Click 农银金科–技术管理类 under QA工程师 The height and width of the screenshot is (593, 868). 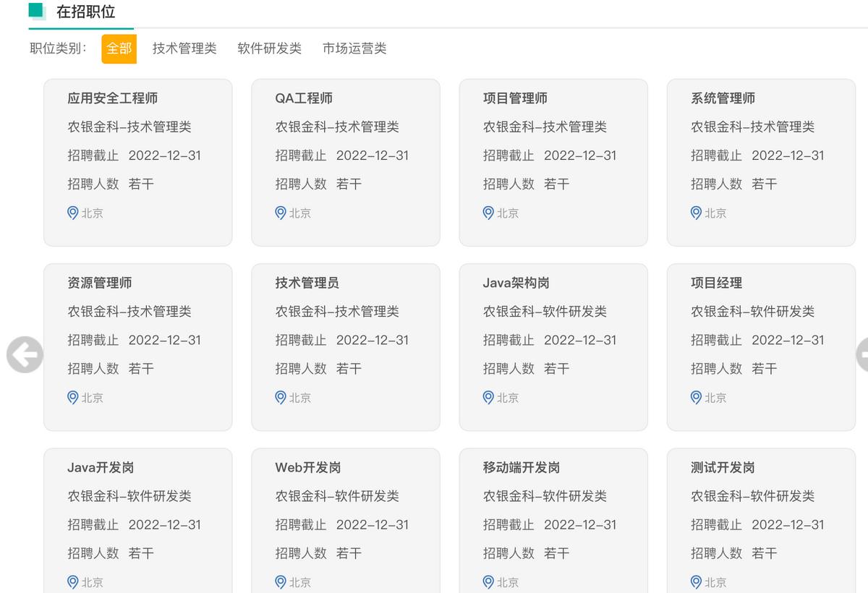pos(337,127)
